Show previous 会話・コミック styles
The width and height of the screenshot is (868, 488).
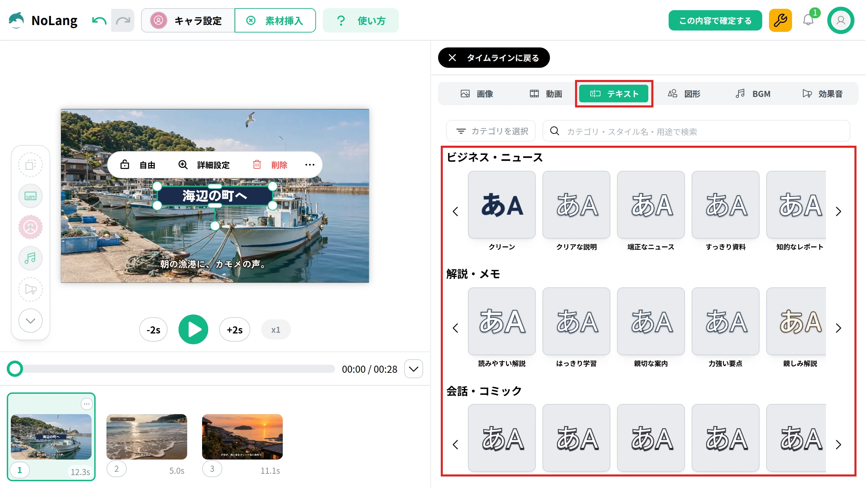(455, 445)
